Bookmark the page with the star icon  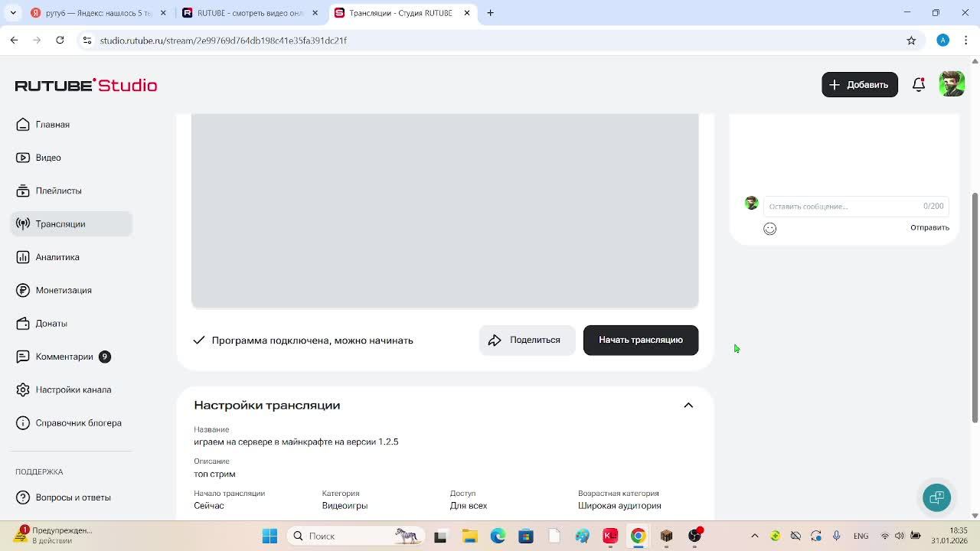pyautogui.click(x=911, y=41)
